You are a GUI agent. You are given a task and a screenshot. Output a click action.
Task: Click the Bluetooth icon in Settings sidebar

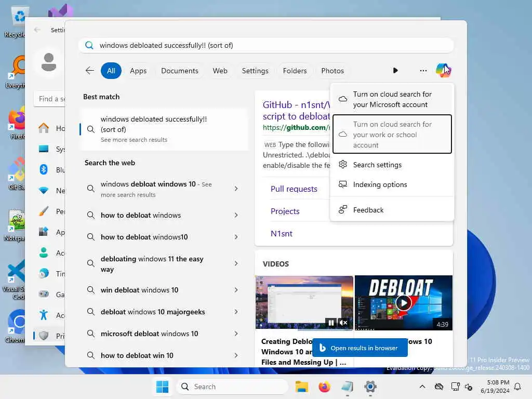(x=44, y=169)
